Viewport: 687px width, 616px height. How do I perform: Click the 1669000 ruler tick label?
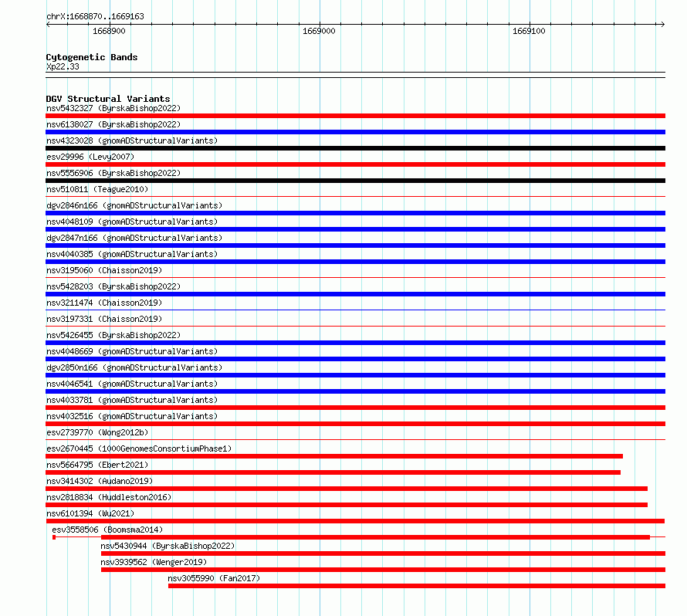pos(319,31)
